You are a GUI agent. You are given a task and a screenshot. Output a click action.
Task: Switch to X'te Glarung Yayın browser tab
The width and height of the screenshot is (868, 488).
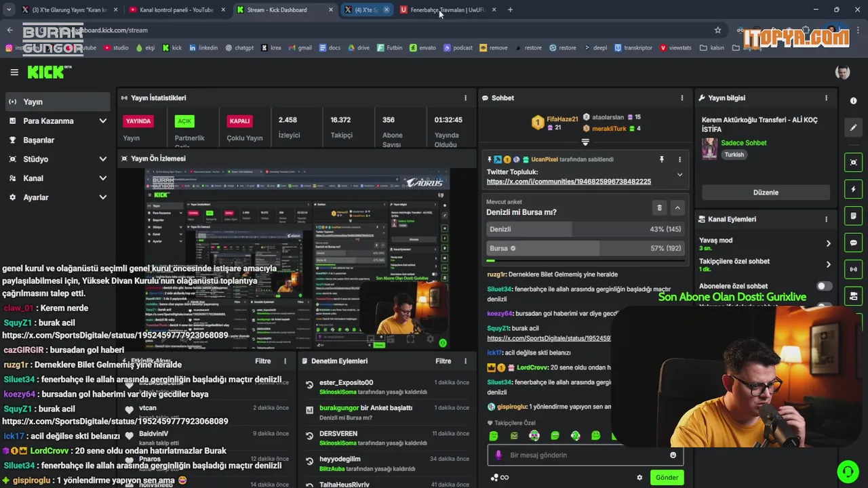click(69, 9)
